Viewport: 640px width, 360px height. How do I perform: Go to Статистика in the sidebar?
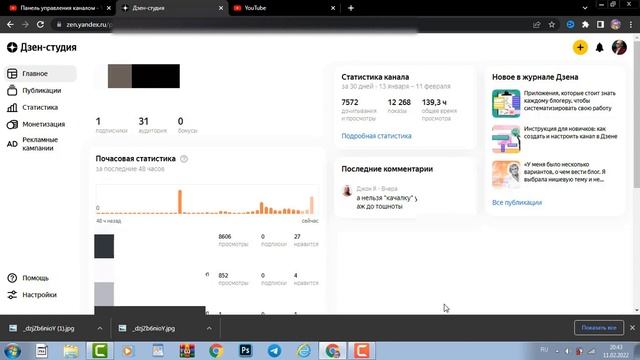click(40, 107)
